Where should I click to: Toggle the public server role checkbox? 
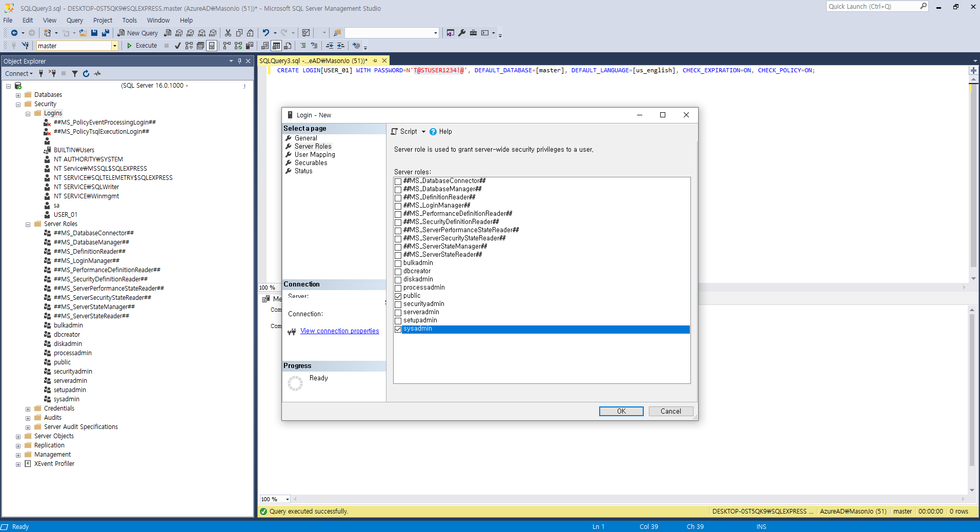[398, 296]
